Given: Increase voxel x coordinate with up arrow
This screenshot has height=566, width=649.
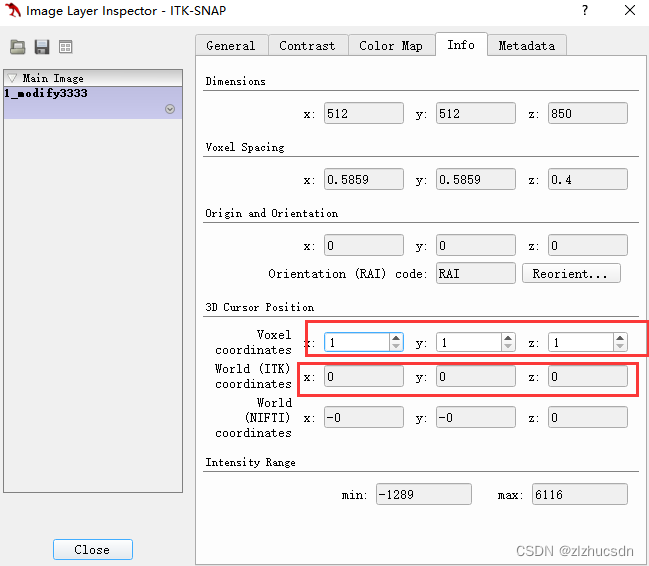Looking at the screenshot, I should [396, 338].
